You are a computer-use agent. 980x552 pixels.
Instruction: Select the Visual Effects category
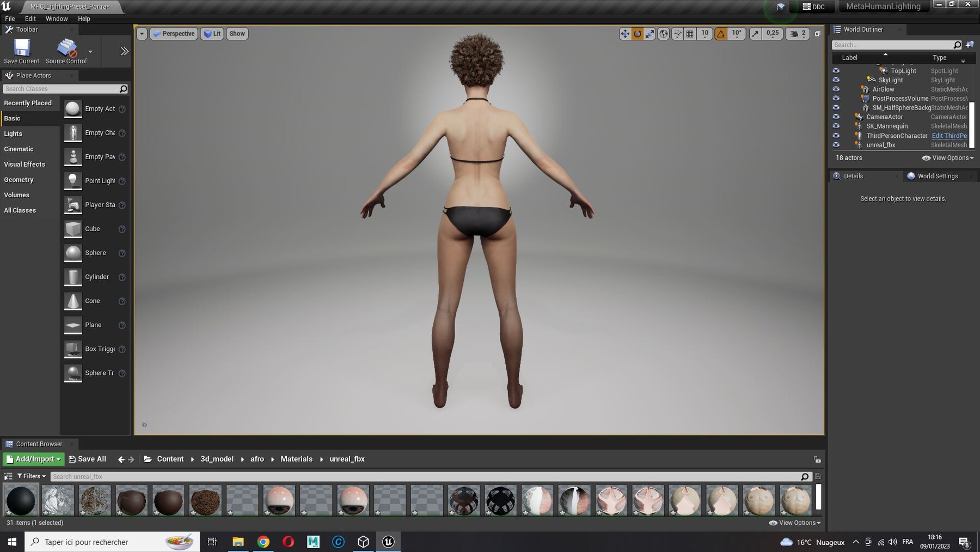(29, 164)
